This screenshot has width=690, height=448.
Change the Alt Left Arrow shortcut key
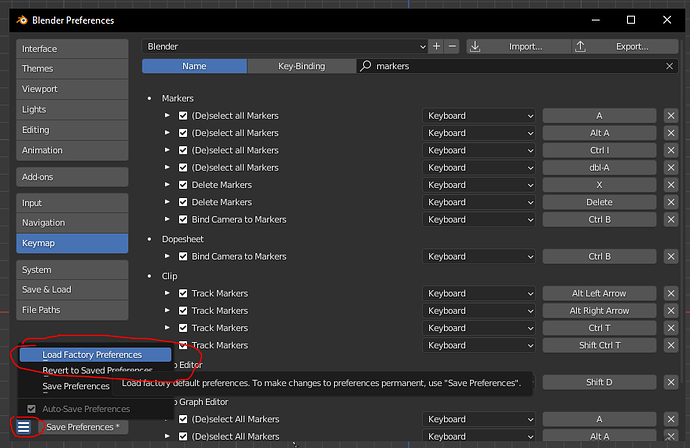tap(599, 294)
